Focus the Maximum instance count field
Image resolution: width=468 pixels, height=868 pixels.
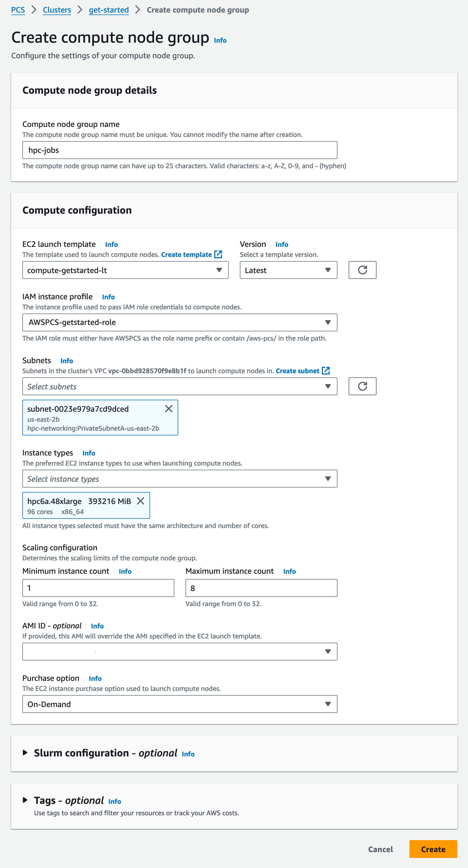[x=261, y=588]
